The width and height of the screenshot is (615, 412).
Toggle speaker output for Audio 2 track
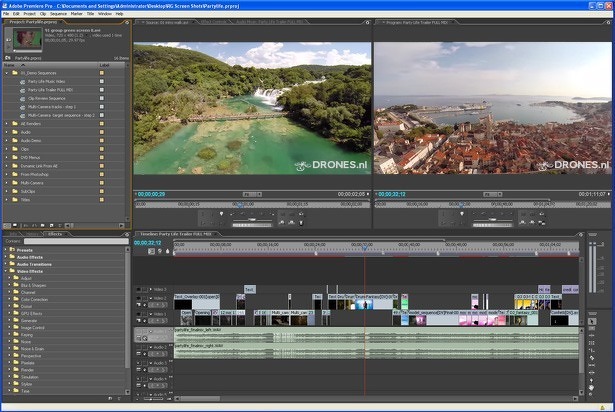138,348
